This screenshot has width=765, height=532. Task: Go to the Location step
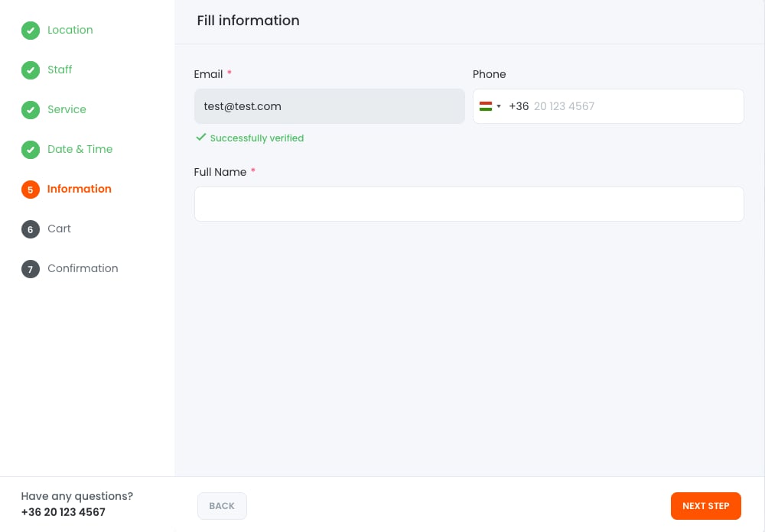click(x=70, y=30)
